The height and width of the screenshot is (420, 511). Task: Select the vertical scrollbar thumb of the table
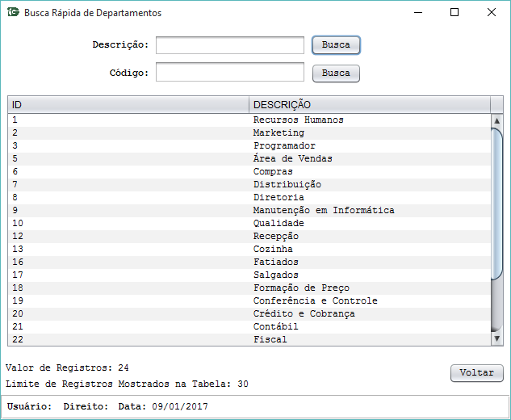496,204
